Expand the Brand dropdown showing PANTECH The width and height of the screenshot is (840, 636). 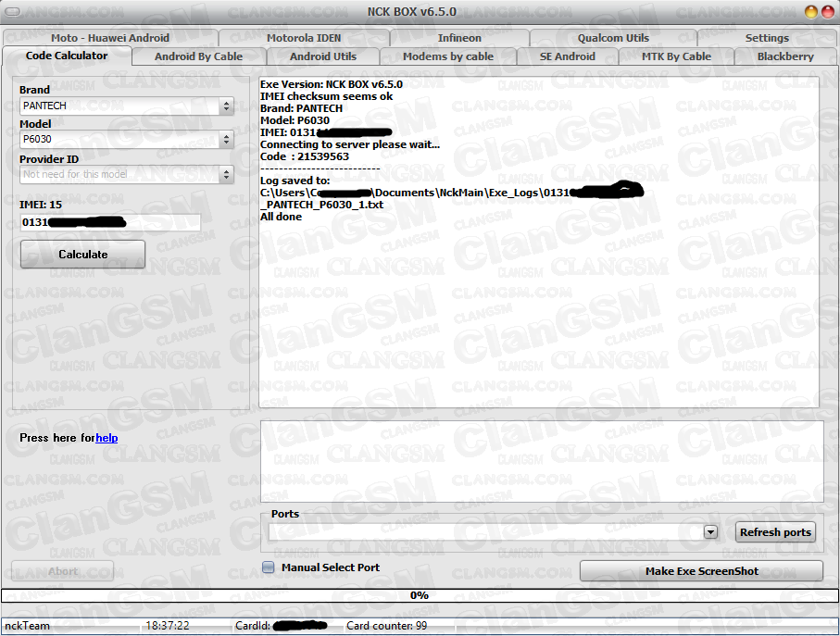tap(227, 106)
